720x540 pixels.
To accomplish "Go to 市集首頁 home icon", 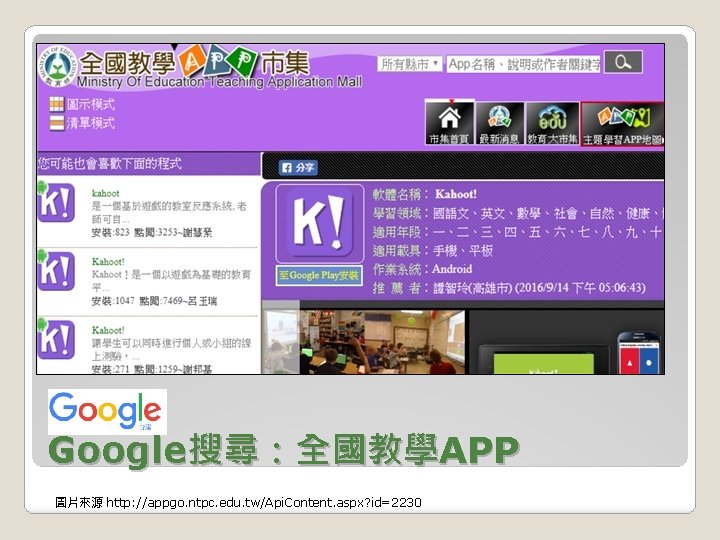I will [x=449, y=123].
